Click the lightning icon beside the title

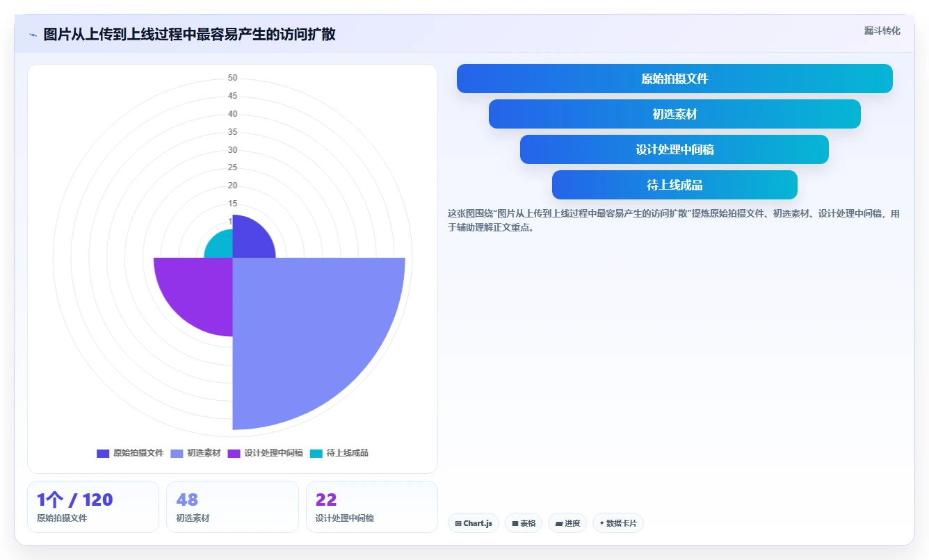pos(33,35)
